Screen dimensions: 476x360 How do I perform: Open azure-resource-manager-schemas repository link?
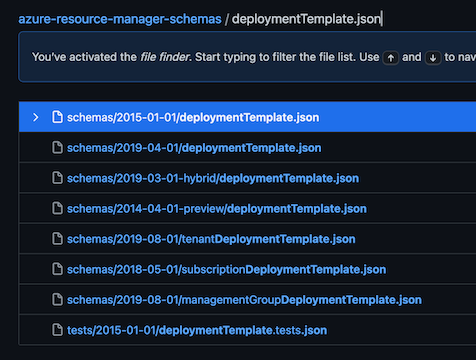click(120, 19)
